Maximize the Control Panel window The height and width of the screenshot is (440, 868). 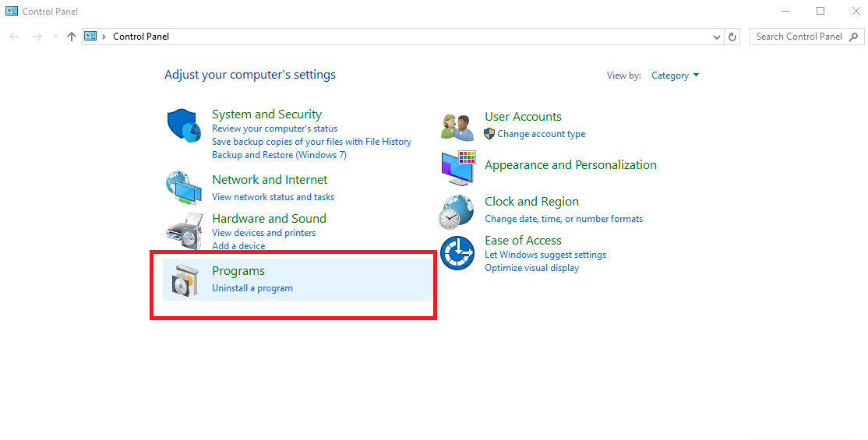[820, 11]
